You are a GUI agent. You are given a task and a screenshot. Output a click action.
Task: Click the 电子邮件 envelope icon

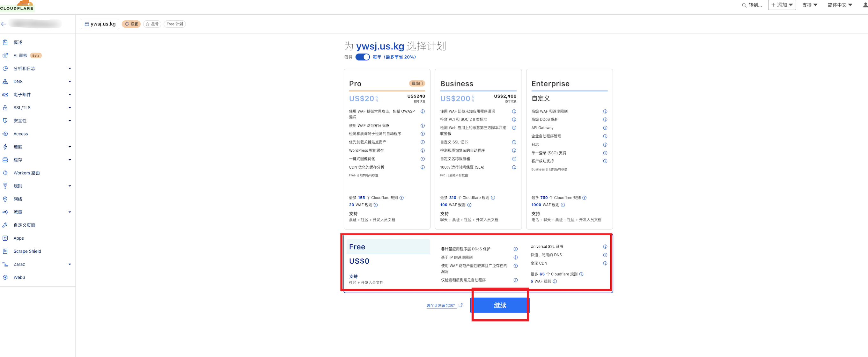tap(5, 95)
